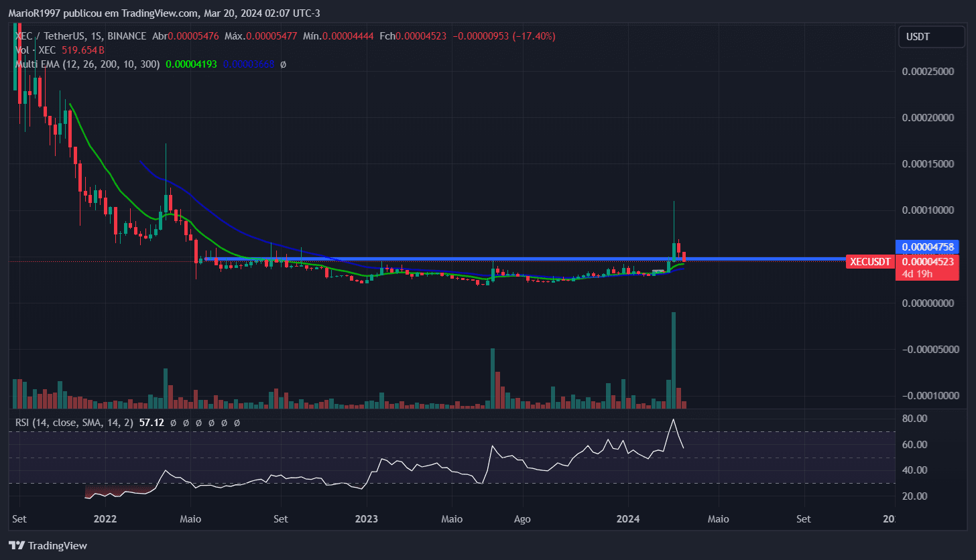976x560 pixels.
Task: Click the null symbol after Multi EMA values
Action: pyautogui.click(x=283, y=64)
